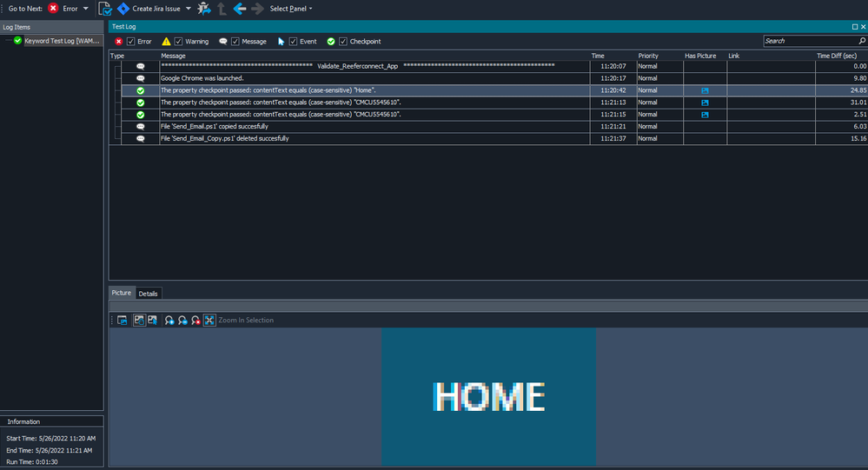Click the picture icon in the "Home" checkpoint row

click(x=705, y=90)
